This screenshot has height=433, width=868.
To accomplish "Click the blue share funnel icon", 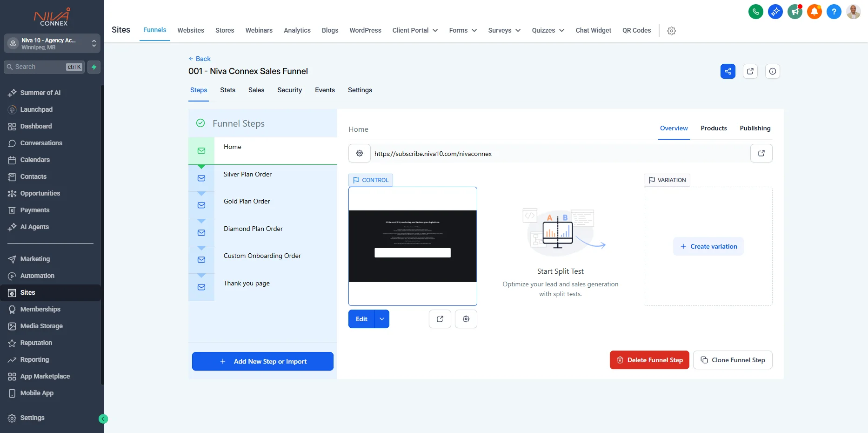I will [728, 71].
